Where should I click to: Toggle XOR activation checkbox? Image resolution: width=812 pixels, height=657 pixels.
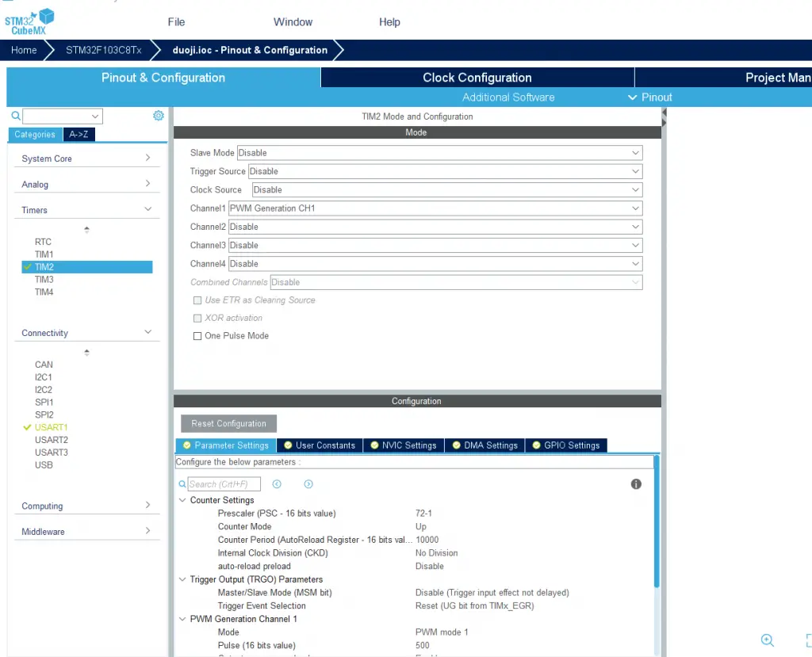click(197, 318)
